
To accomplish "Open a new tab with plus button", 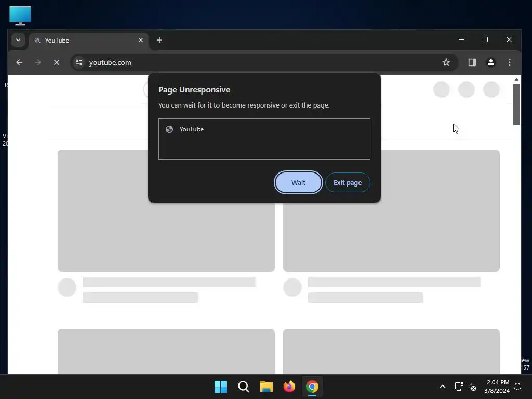I will (159, 40).
